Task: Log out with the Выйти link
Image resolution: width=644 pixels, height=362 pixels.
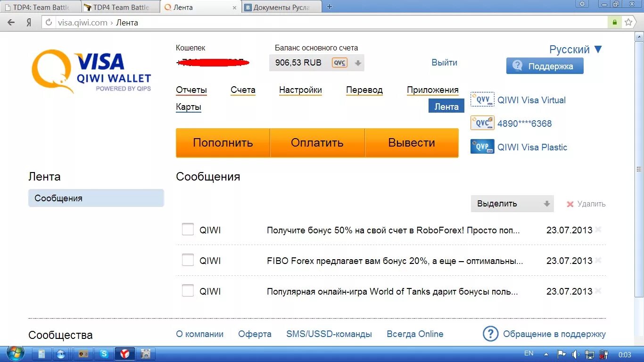Action: coord(444,62)
